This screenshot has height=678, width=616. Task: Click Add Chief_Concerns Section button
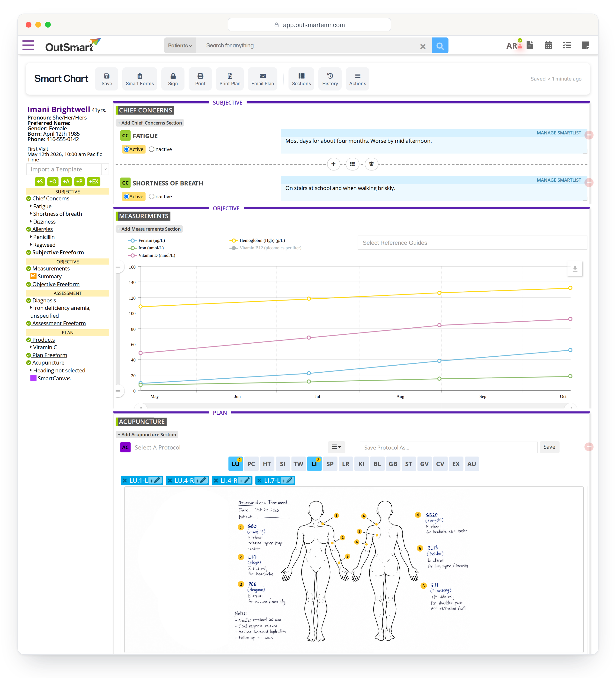coord(150,123)
